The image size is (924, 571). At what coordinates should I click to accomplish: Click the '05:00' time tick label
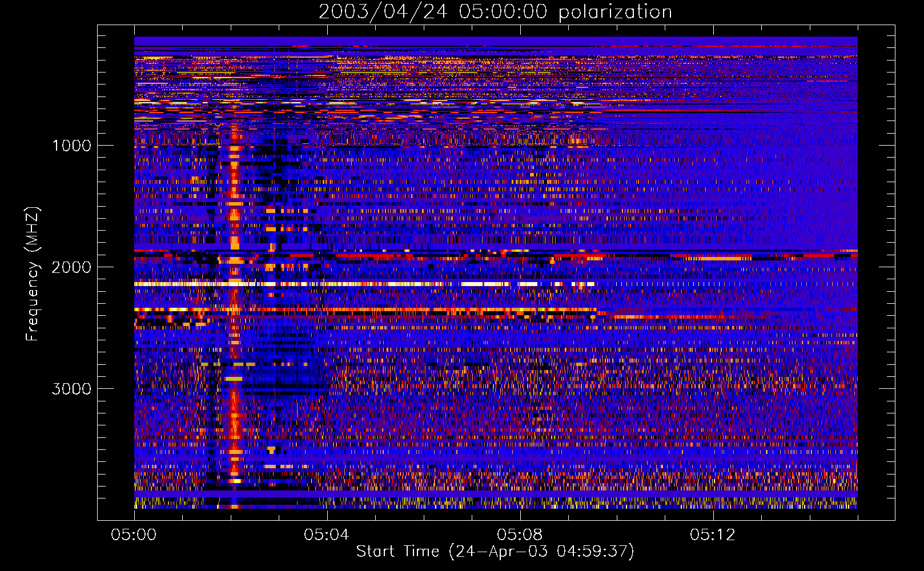[134, 535]
